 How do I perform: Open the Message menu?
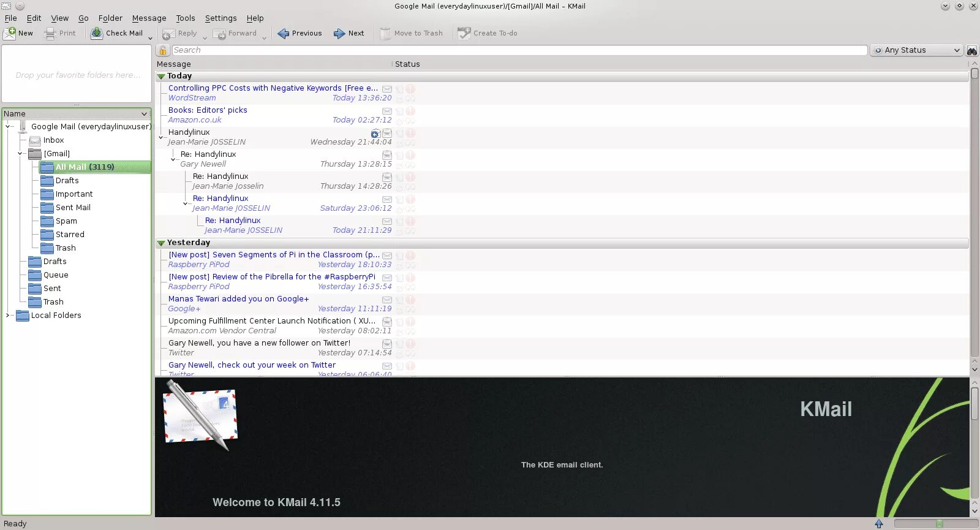[x=149, y=18]
